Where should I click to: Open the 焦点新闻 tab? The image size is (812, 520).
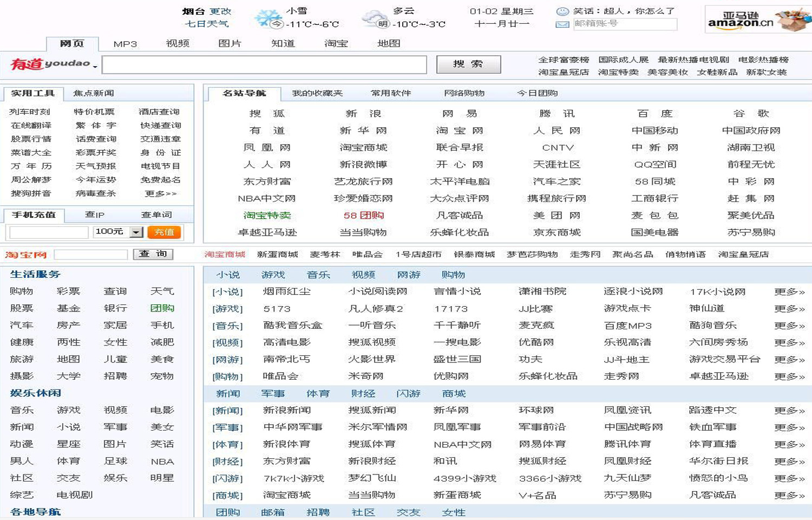(94, 93)
